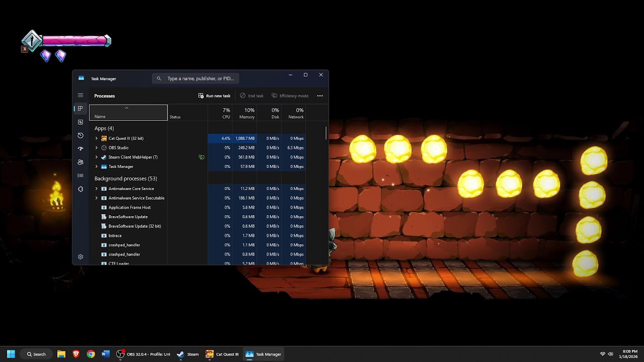Viewport: 644px width, 362px height.
Task: Click the 1,088.7 MB memory cell
Action: tap(245, 138)
